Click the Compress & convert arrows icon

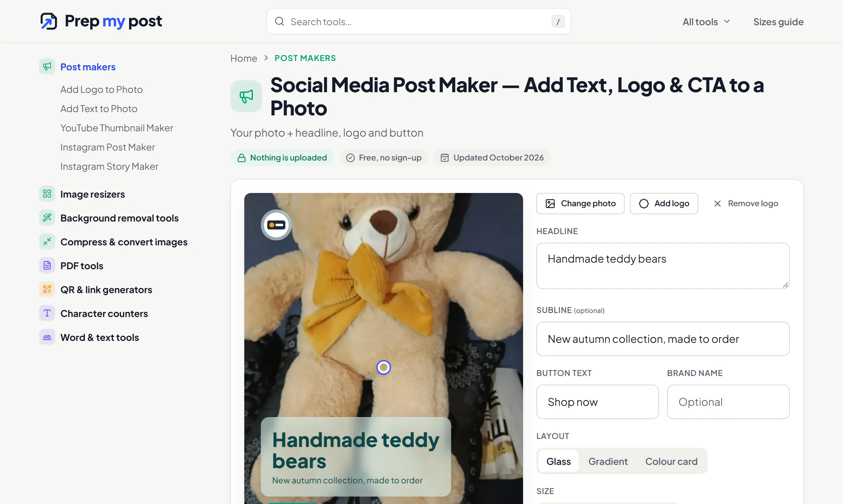pyautogui.click(x=47, y=241)
